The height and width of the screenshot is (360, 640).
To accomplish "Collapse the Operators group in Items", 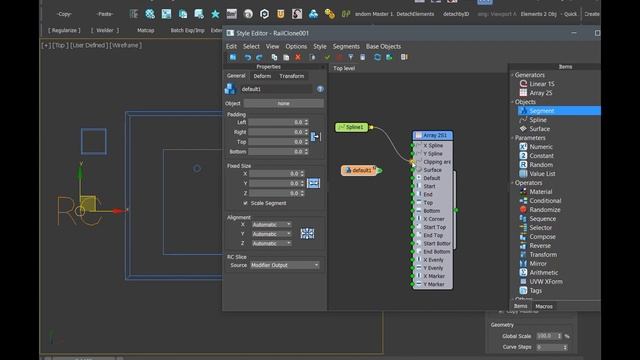I will coord(512,183).
